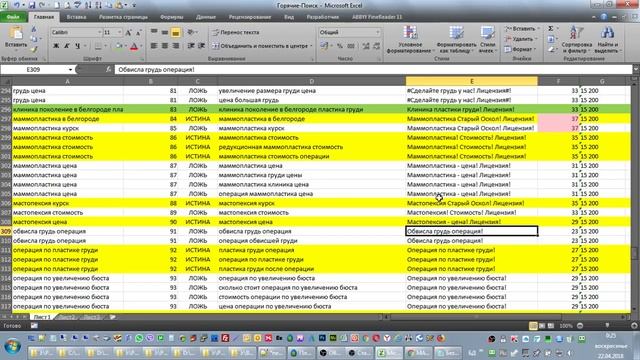Select column E header

pos(471,81)
